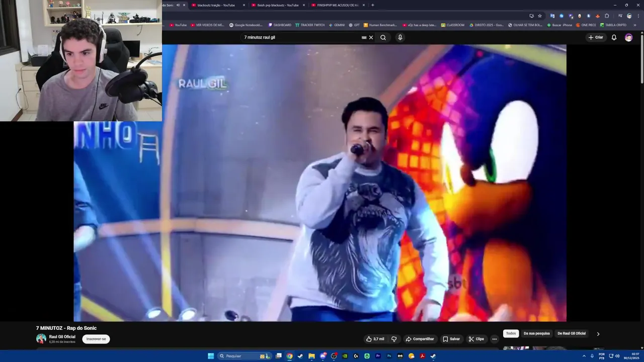Screen dimensions: 644x362
Task: Open Adobe Acrobat from the taskbar
Action: pyautogui.click(x=422, y=356)
